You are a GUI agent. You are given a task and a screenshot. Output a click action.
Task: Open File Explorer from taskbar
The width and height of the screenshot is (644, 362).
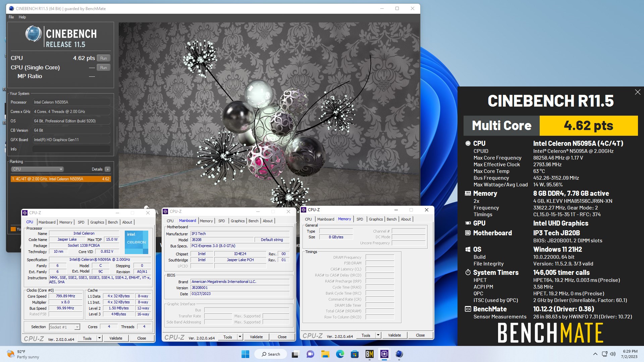pyautogui.click(x=325, y=354)
